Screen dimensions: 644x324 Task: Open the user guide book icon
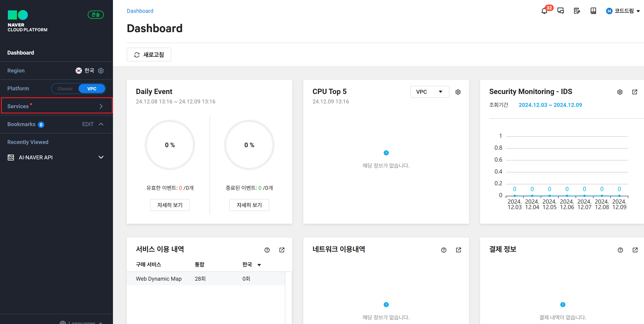click(593, 11)
